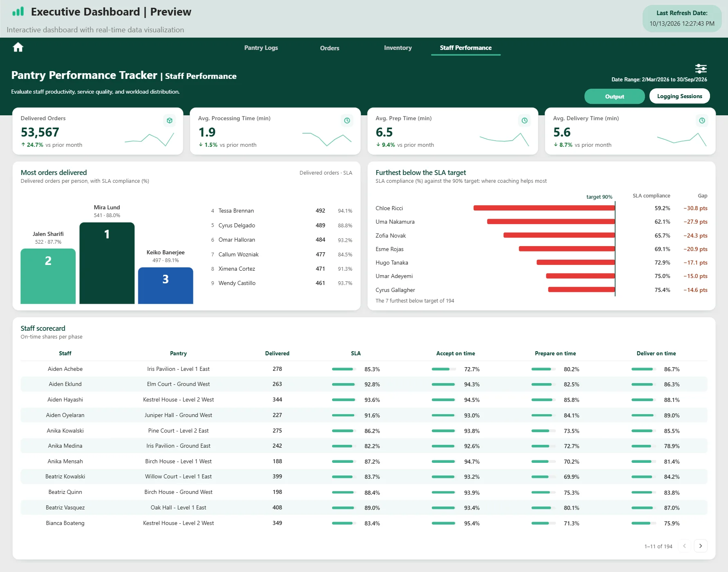Click the SLA column header

pyautogui.click(x=356, y=353)
